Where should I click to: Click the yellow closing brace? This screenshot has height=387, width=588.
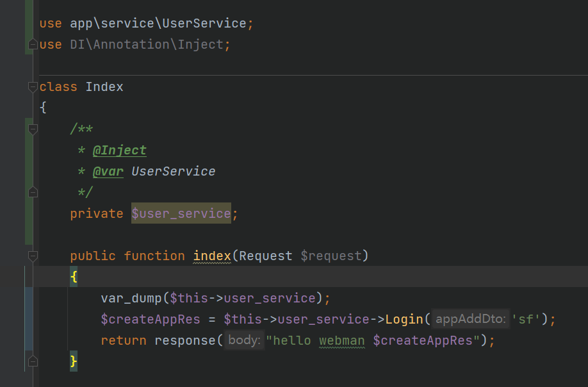point(74,361)
